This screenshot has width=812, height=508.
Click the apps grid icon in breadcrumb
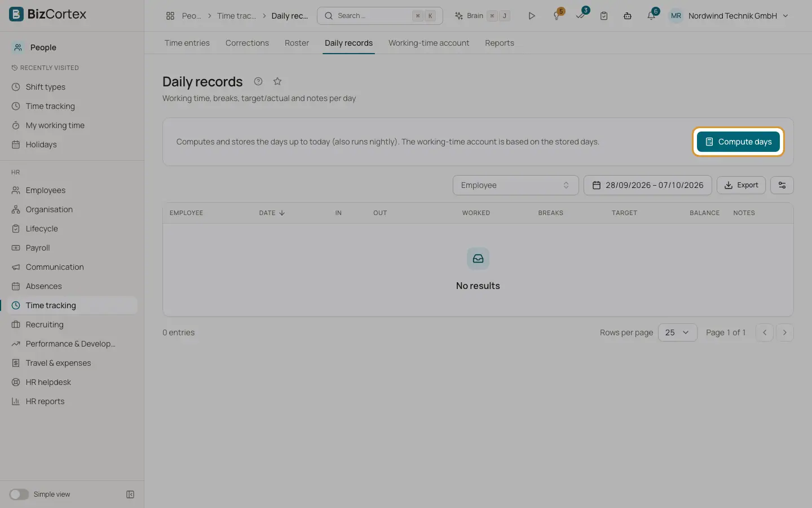170,16
